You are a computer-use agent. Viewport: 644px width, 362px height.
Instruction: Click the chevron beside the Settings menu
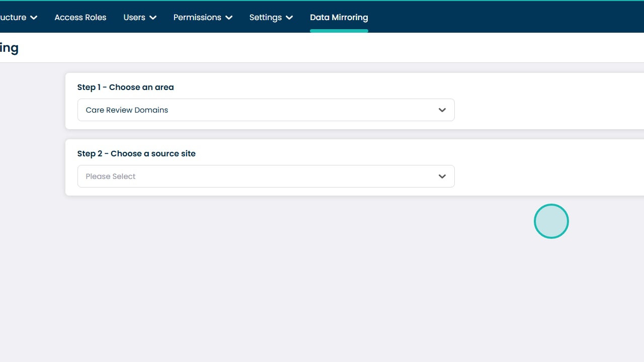pyautogui.click(x=289, y=18)
